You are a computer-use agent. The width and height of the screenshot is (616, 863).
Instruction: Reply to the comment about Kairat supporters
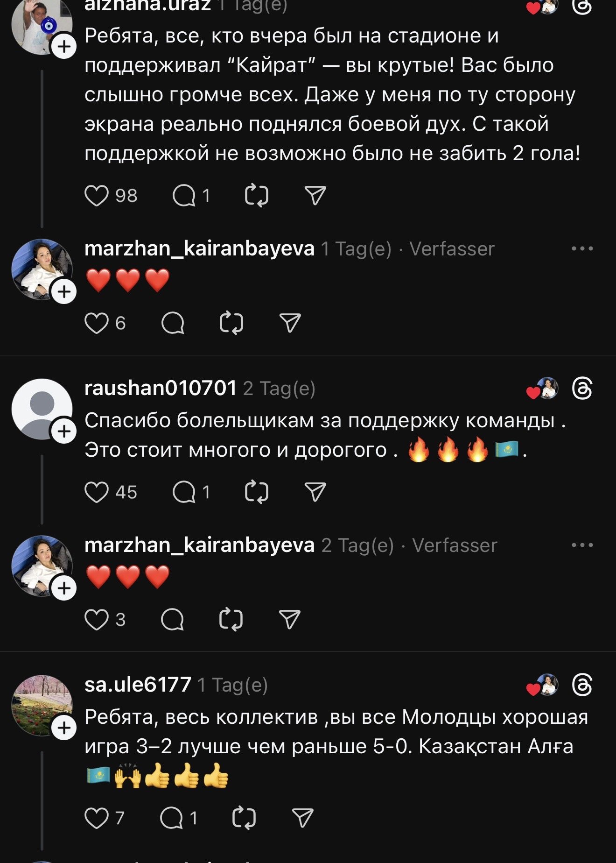tap(184, 196)
